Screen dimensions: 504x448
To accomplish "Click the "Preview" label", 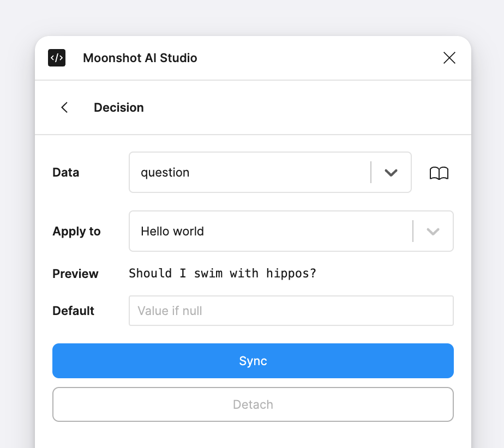I will point(76,274).
